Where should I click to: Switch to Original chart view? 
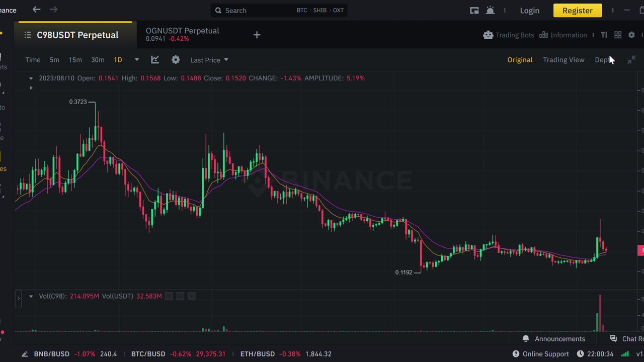click(x=520, y=60)
